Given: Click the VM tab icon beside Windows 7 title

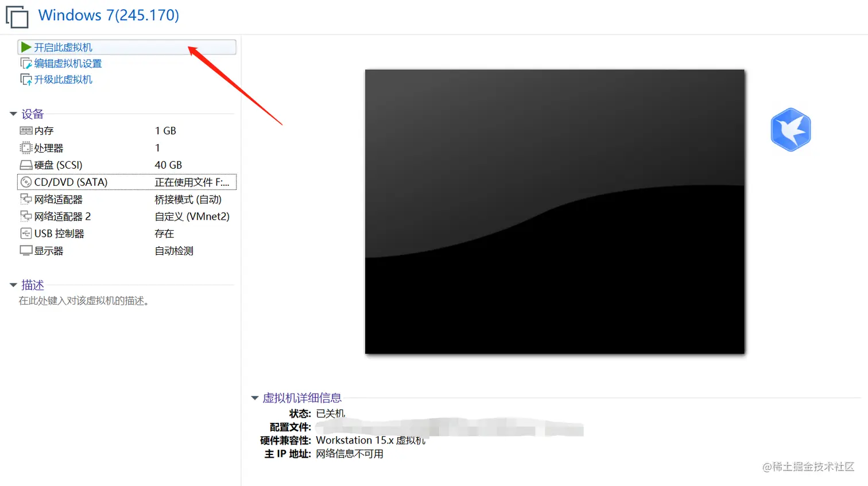Looking at the screenshot, I should tap(17, 17).
